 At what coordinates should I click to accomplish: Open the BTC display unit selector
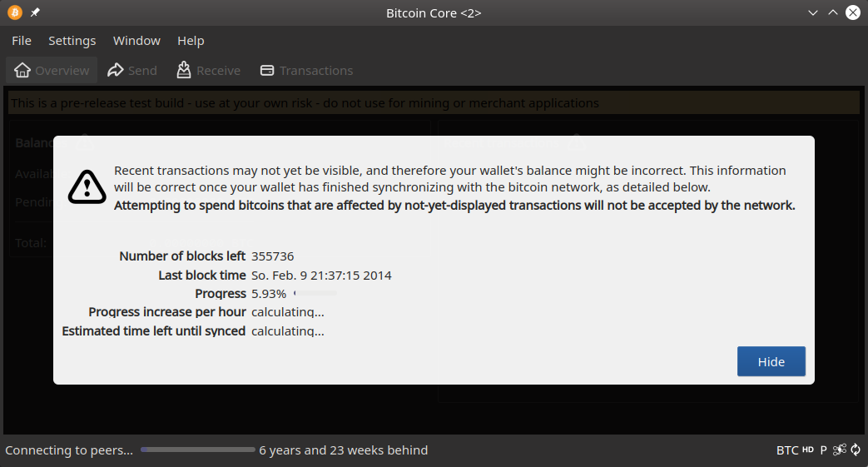click(x=787, y=450)
